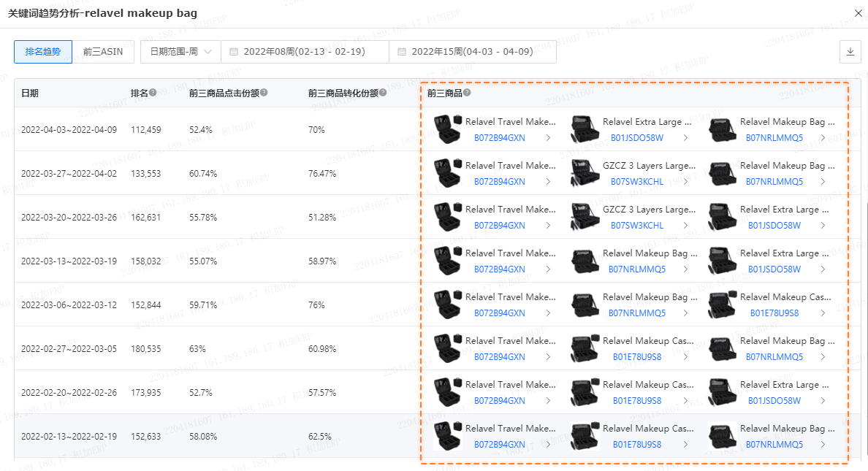Open ASIN B07NRLMMQ5 in the 03-27~04-02 row
The image size is (868, 471).
[774, 182]
